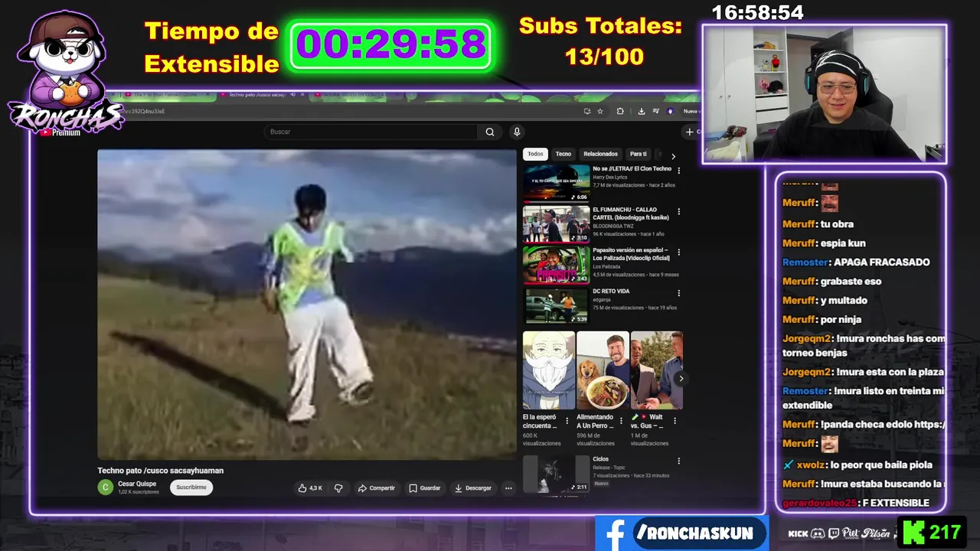This screenshot has height=551, width=980.
Task: Click the Suscribirme button
Action: pyautogui.click(x=191, y=487)
